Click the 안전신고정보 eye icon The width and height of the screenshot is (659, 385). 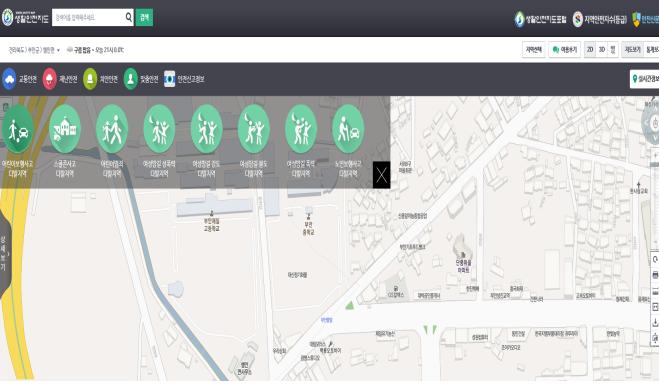point(169,79)
